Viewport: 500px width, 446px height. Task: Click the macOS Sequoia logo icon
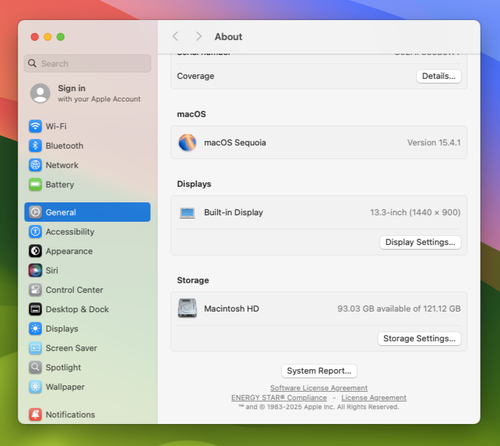187,142
